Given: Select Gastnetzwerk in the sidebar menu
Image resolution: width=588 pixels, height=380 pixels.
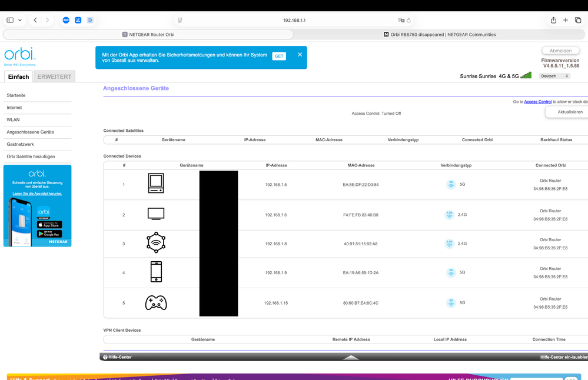Looking at the screenshot, I should 20,144.
